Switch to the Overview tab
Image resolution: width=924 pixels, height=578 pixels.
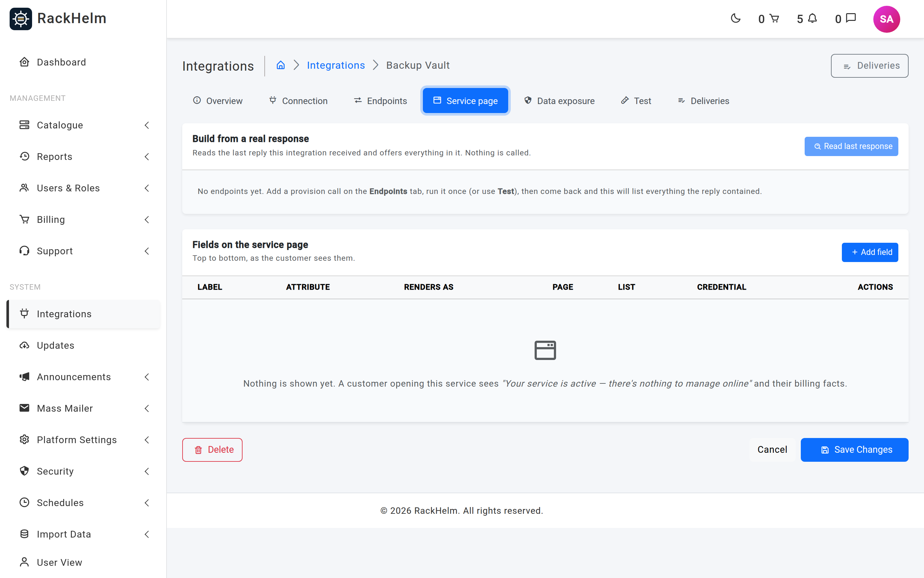pos(218,101)
